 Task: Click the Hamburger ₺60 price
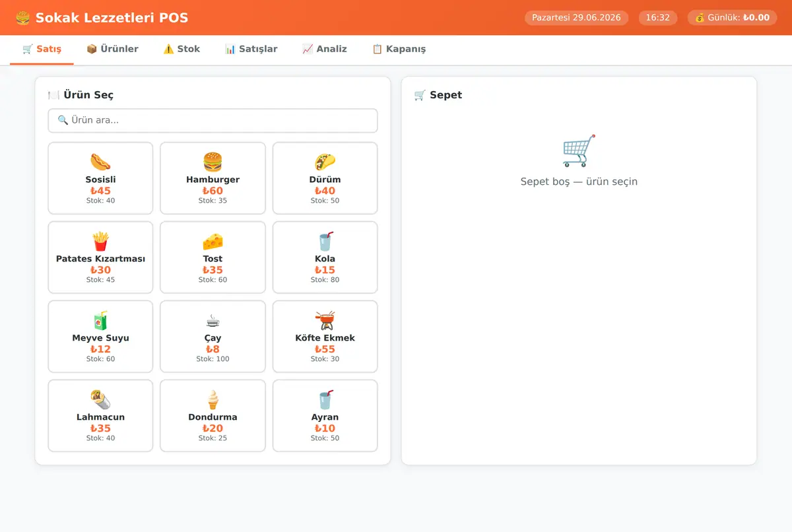[x=213, y=191]
